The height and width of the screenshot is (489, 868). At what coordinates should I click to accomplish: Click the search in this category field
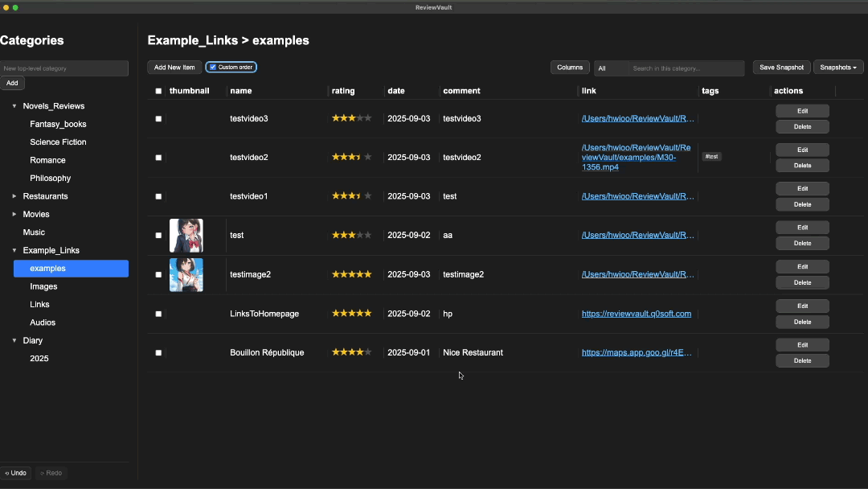[x=686, y=68]
